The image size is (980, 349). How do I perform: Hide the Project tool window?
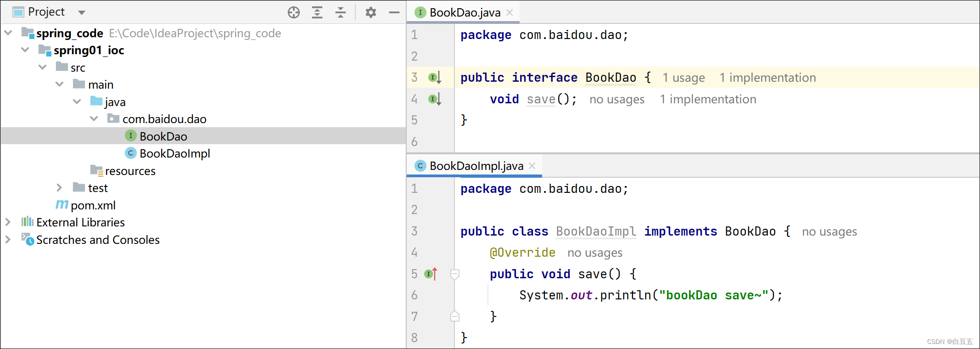394,12
